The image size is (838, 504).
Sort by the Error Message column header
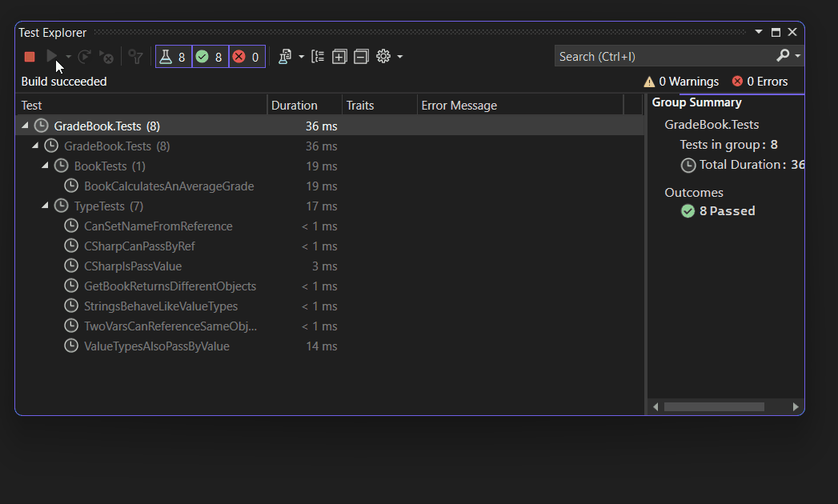point(520,106)
